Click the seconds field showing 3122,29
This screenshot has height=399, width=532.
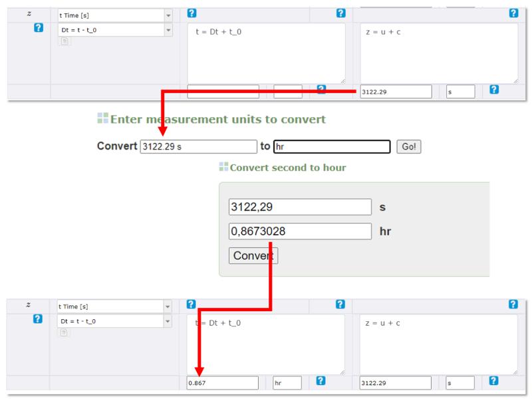[301, 207]
